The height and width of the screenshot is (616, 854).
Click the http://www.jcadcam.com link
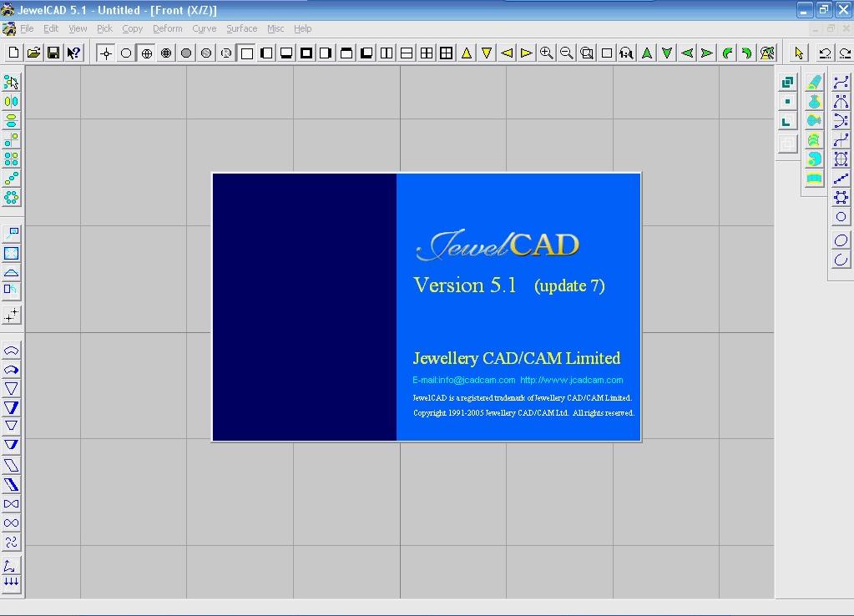571,380
